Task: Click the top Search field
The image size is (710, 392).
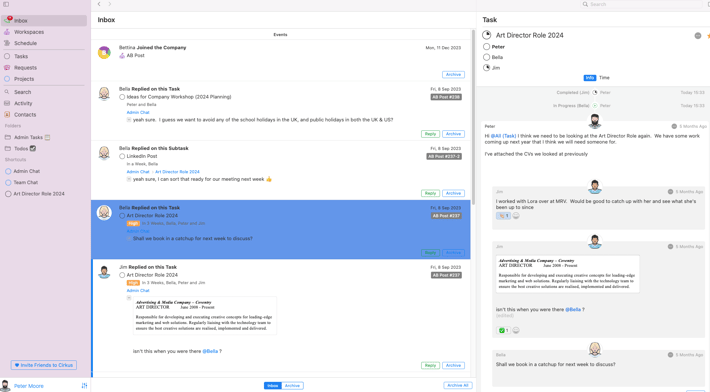Action: click(x=641, y=4)
